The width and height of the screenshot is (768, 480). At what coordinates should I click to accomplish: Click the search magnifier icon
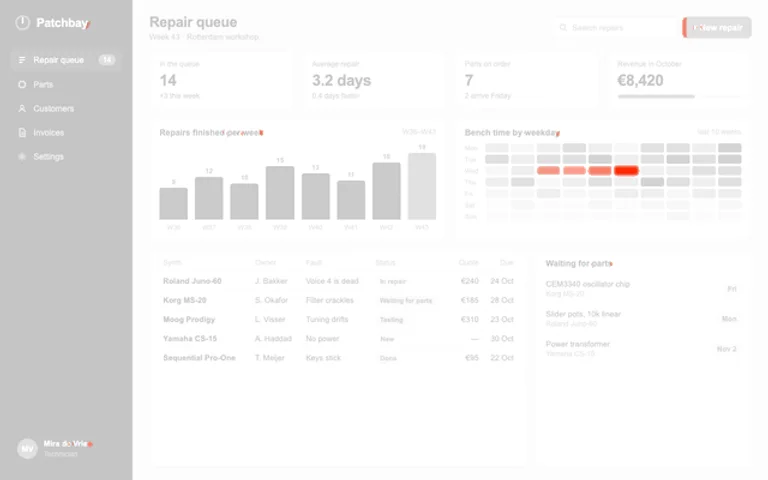pos(563,27)
